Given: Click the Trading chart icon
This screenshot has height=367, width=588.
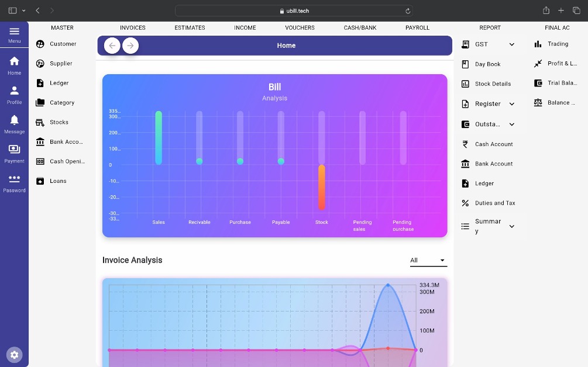Looking at the screenshot, I should 538,44.
